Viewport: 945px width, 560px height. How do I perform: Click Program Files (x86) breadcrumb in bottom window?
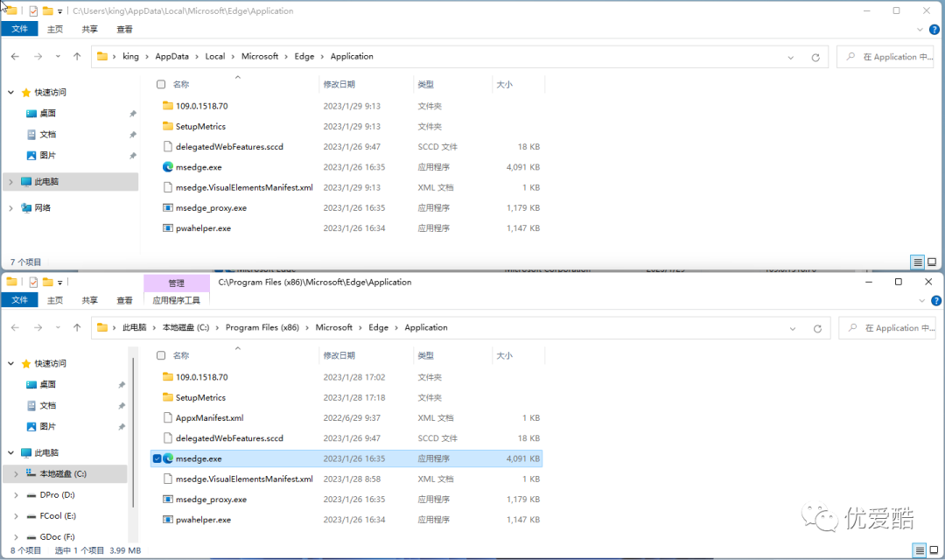[x=262, y=328]
